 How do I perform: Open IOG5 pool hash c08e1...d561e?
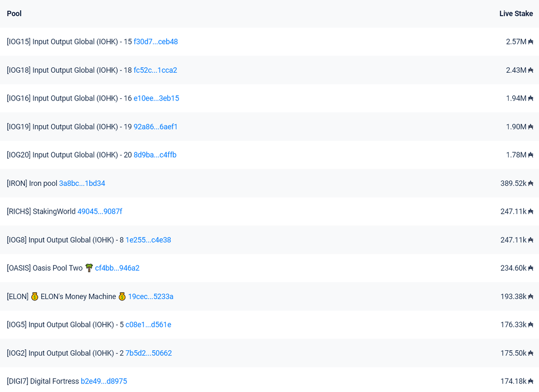148,325
